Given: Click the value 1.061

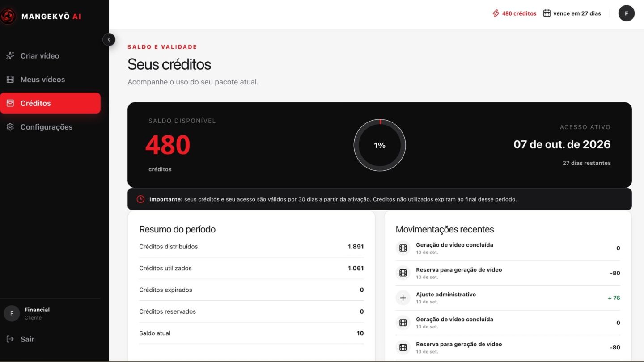Looking at the screenshot, I should pyautogui.click(x=356, y=269).
